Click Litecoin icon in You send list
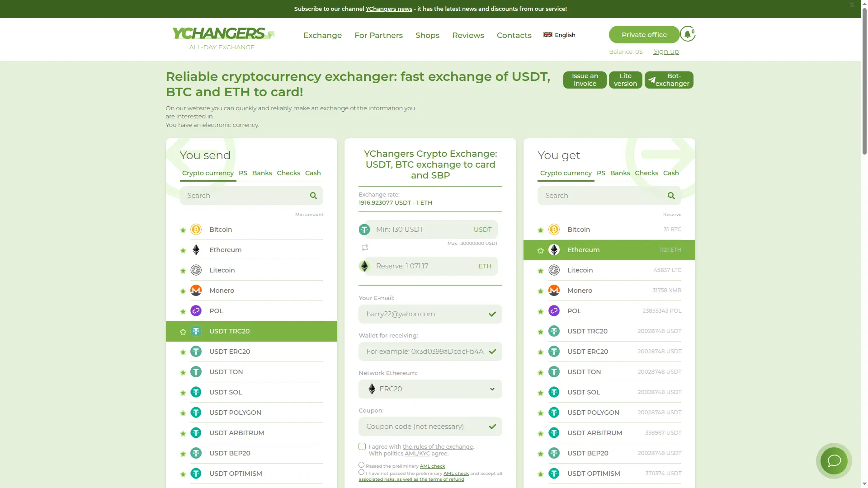Screen dimensions: 868x488 (x=196, y=270)
